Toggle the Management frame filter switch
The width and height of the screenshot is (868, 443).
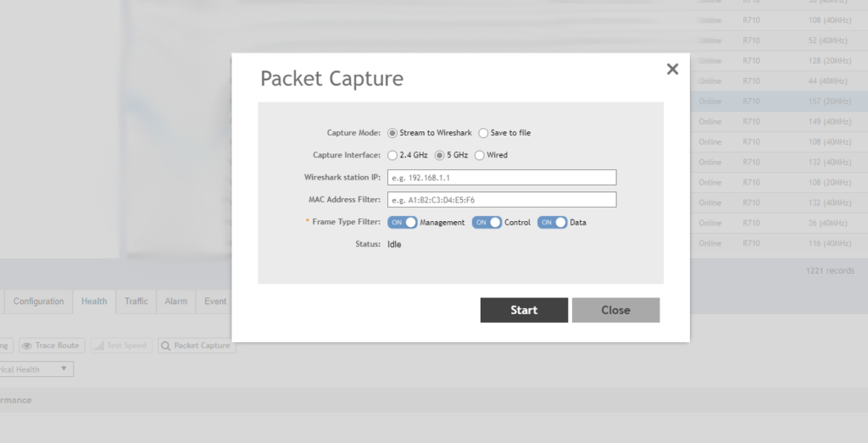[403, 222]
